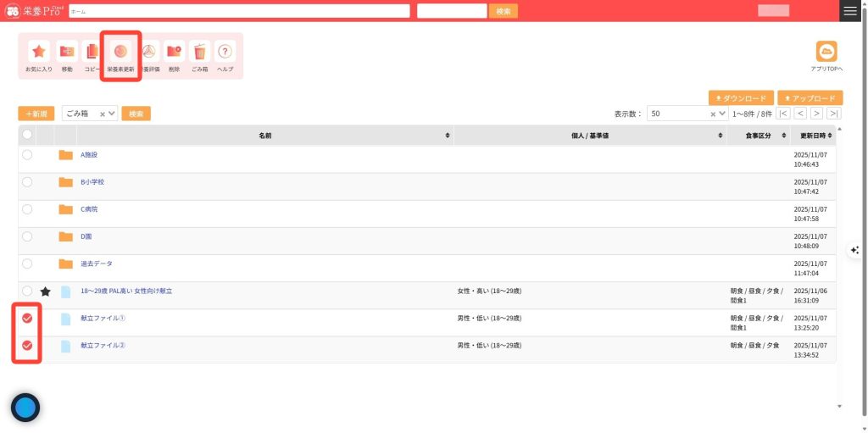
Task: Toggle the select-all checkbox in table header
Action: coord(27,135)
